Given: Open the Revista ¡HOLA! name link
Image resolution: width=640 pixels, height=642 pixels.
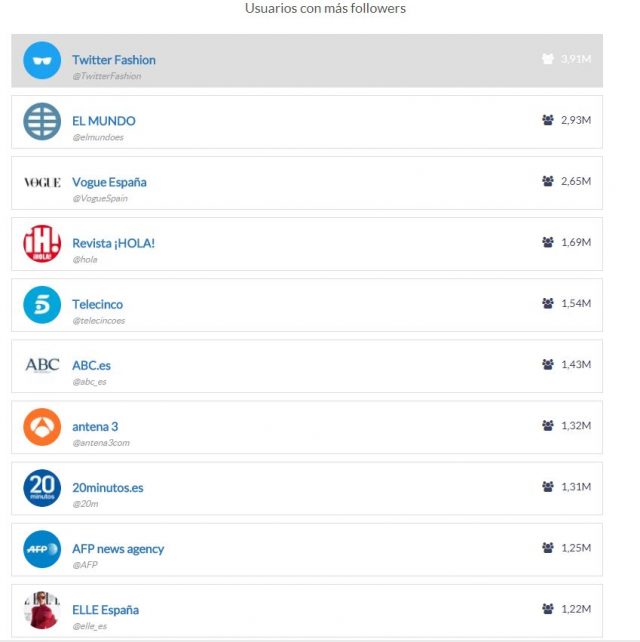Looking at the screenshot, I should (113, 243).
